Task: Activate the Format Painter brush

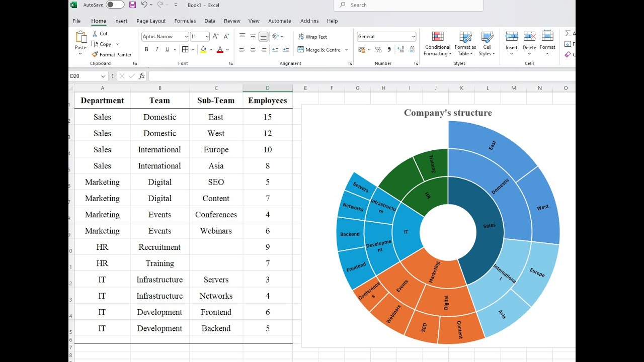Action: 95,54
